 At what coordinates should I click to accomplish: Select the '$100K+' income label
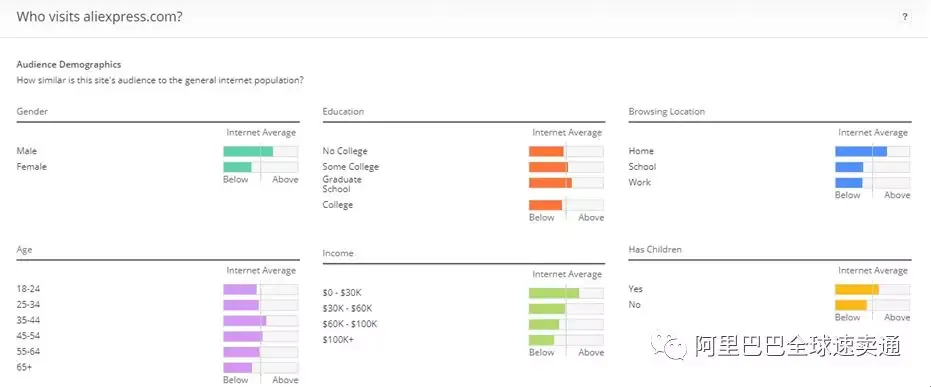(338, 340)
